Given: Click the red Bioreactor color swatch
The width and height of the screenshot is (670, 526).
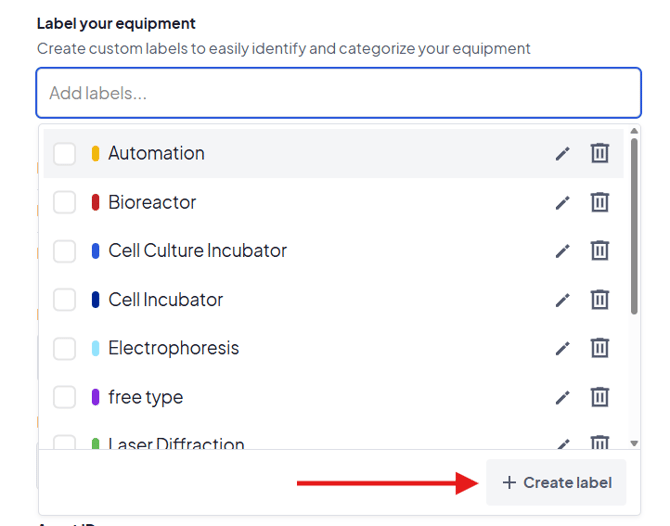Looking at the screenshot, I should click(95, 203).
